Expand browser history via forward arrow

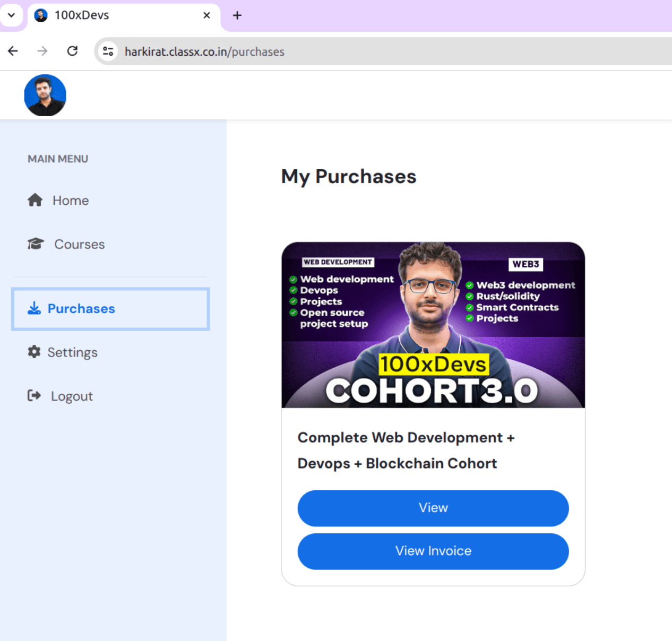point(42,51)
